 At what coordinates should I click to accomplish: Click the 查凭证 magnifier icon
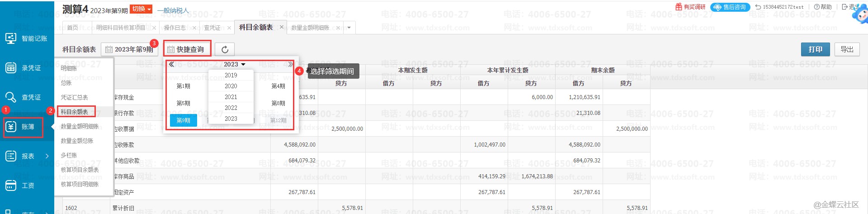pyautogui.click(x=11, y=97)
